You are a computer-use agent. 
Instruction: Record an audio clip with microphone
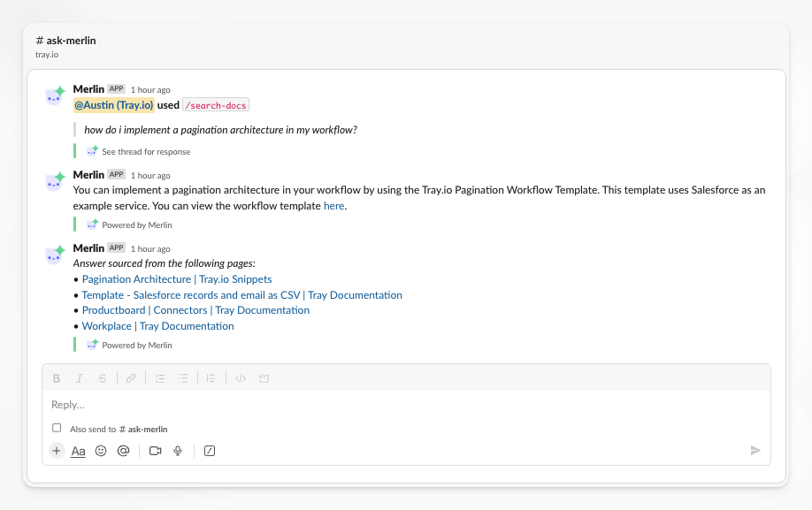coord(178,451)
